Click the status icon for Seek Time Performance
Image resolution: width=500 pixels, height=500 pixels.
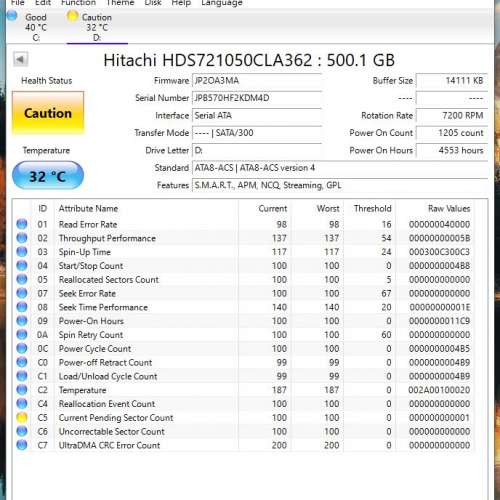click(22, 307)
